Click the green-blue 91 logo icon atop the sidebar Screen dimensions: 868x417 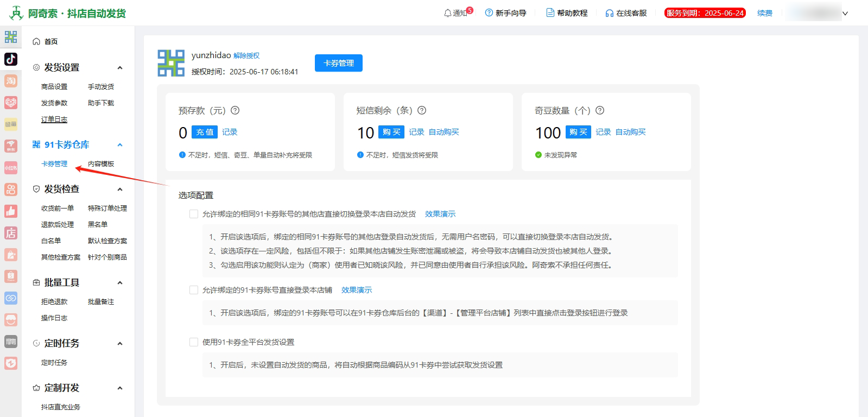(x=11, y=37)
